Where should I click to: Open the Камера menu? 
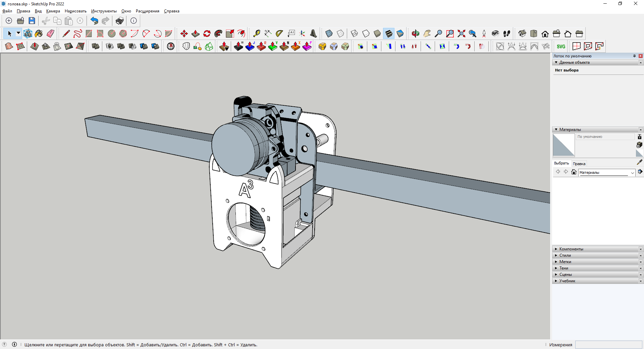[53, 11]
